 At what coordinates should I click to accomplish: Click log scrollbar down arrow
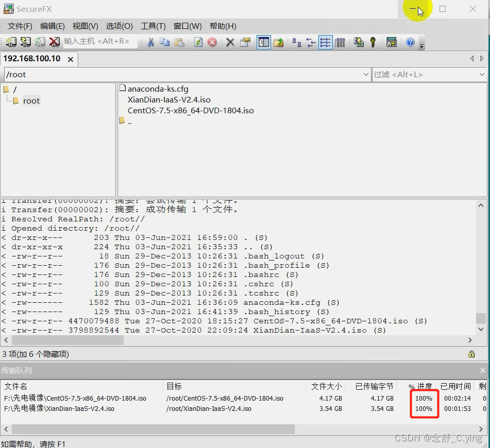(481, 329)
